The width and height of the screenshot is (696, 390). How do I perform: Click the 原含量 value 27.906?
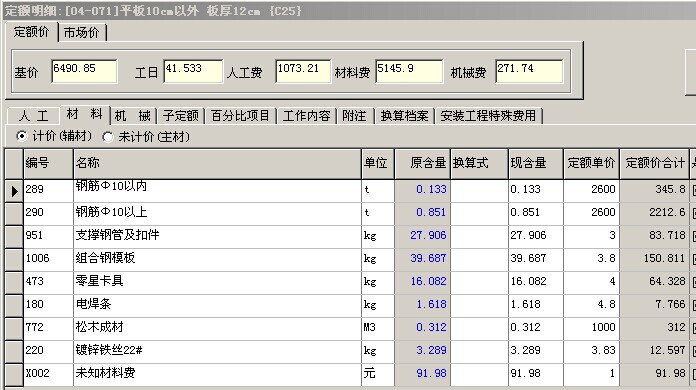422,236
